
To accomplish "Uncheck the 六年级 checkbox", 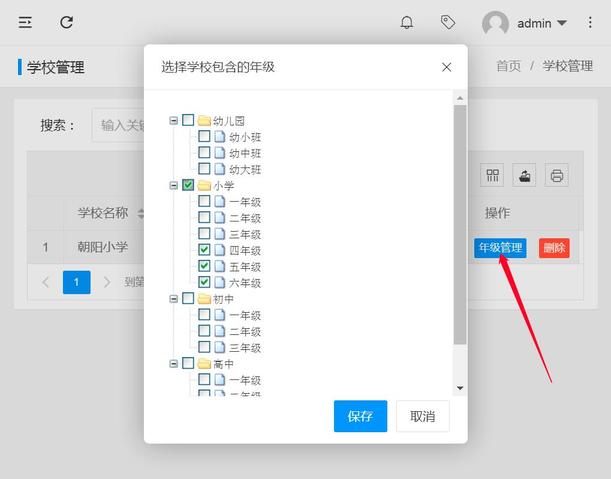I will 204,282.
